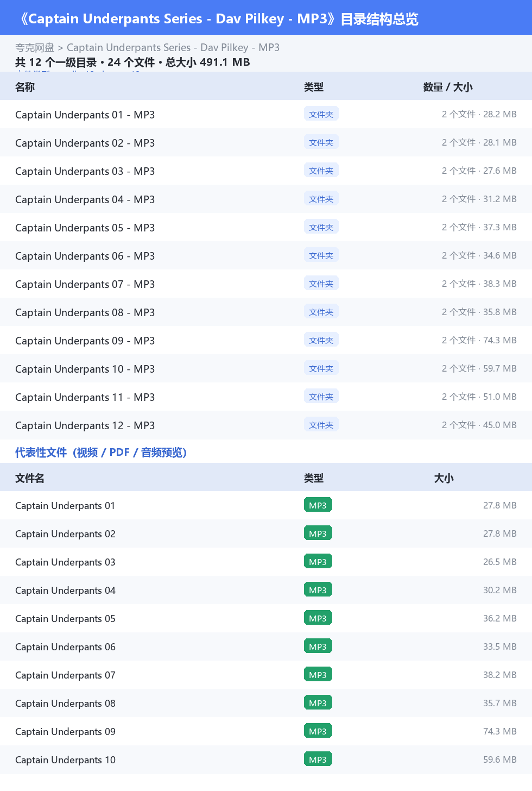This screenshot has height=791, width=532.
Task: Click the file size 30.2 MB
Action: (x=500, y=590)
